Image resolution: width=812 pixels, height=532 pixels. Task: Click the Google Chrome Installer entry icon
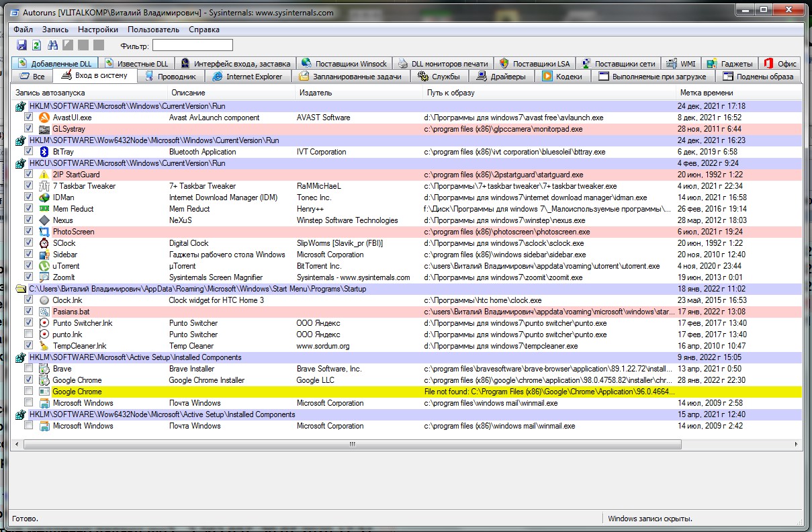tap(44, 380)
